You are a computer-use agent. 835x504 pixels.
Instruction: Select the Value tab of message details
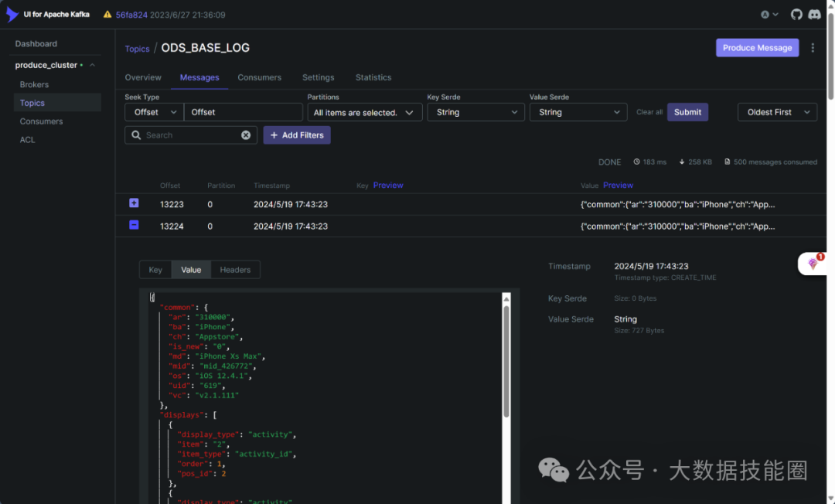(191, 270)
